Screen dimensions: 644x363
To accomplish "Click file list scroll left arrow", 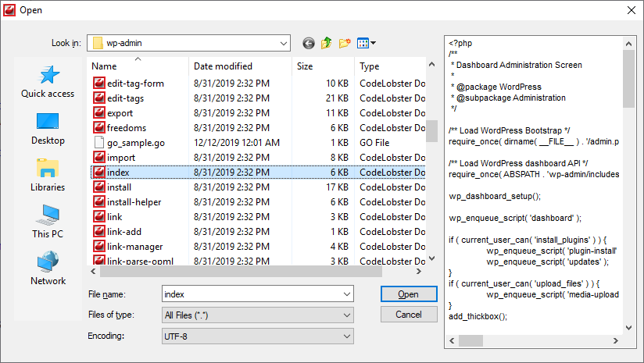I will (93, 271).
